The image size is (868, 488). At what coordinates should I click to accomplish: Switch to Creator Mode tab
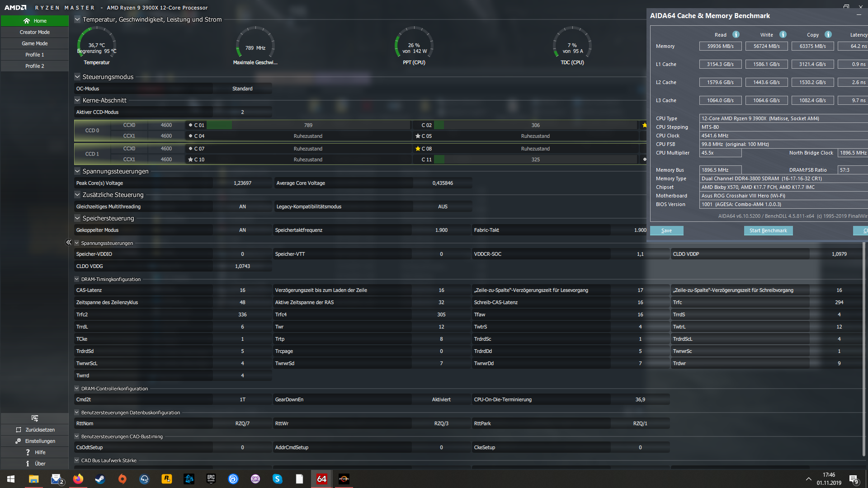(x=35, y=32)
